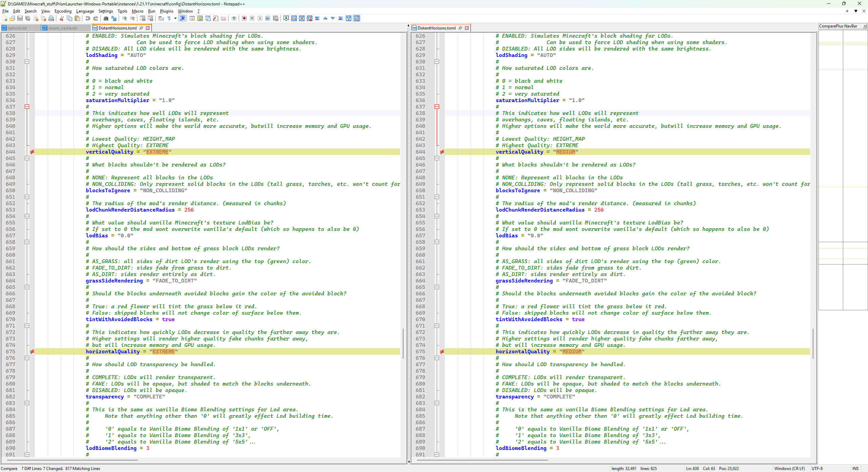The image size is (868, 472).
Task: Switch to the options.txt tab
Action: click(x=17, y=28)
